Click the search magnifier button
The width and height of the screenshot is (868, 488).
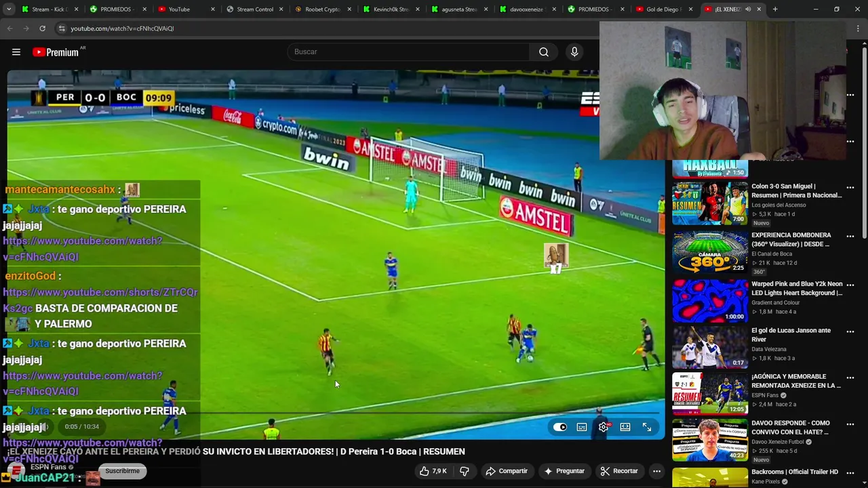pos(544,52)
